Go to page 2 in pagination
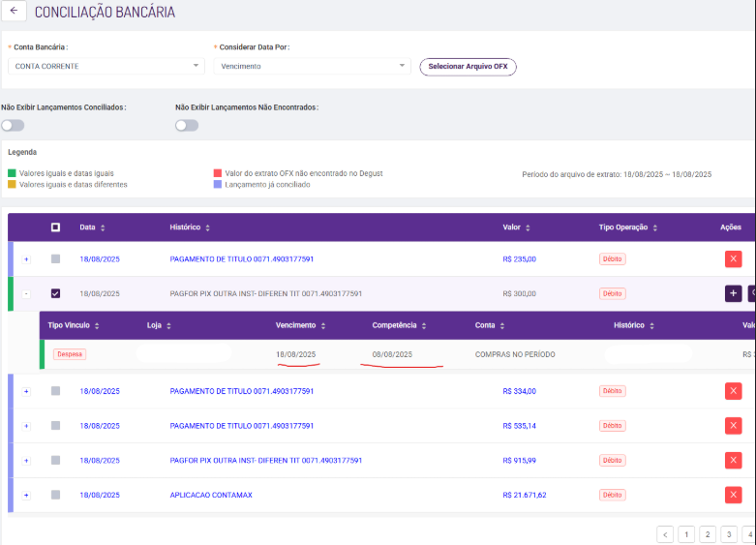Viewport: 756px width, 545px height. [x=707, y=534]
